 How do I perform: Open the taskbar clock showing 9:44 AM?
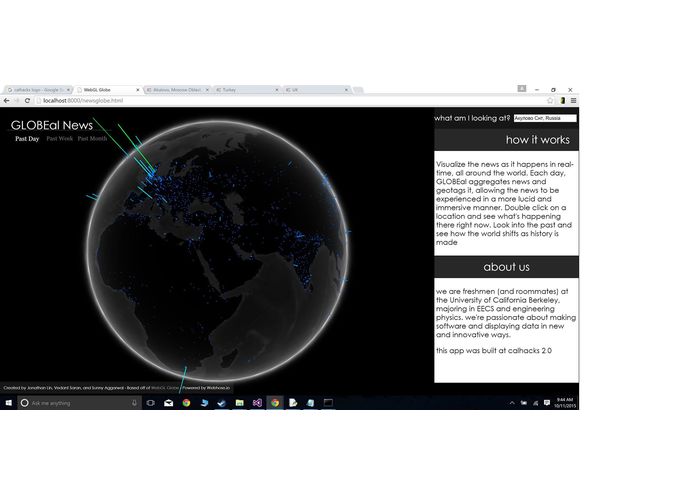(565, 403)
